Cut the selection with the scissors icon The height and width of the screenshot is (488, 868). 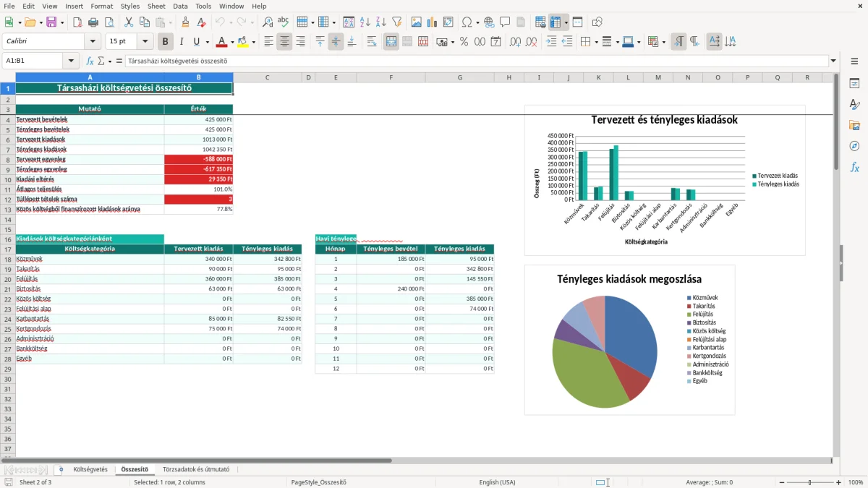[128, 22]
